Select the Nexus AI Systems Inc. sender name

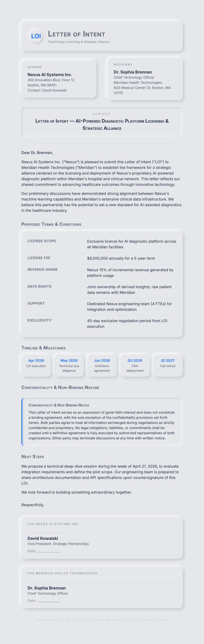pyautogui.click(x=50, y=75)
